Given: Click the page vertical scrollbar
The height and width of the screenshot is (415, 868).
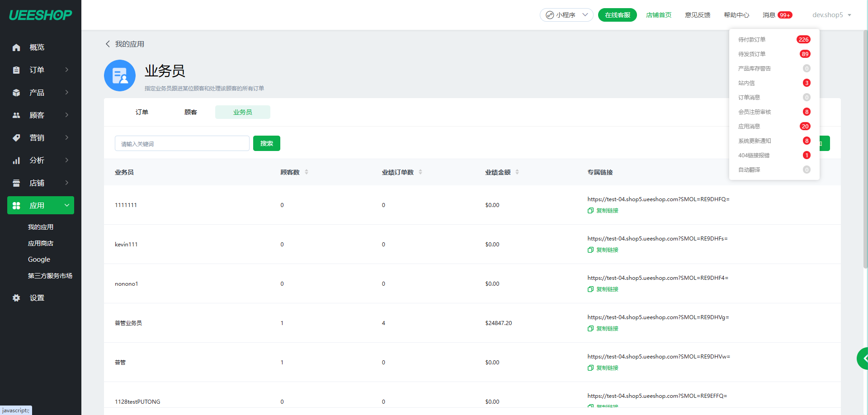Looking at the screenshot, I should (865, 149).
